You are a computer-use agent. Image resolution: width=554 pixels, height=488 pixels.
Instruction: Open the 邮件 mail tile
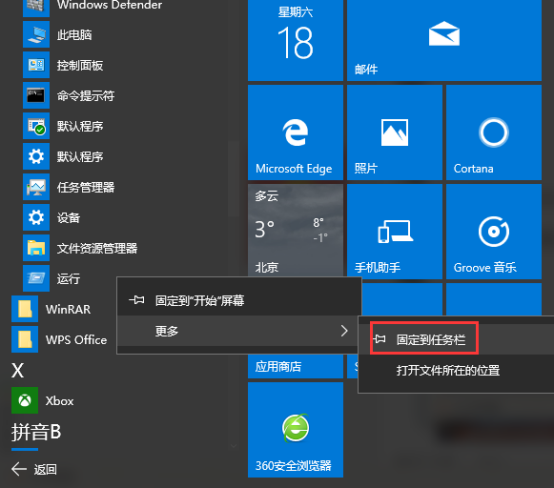coord(444,40)
